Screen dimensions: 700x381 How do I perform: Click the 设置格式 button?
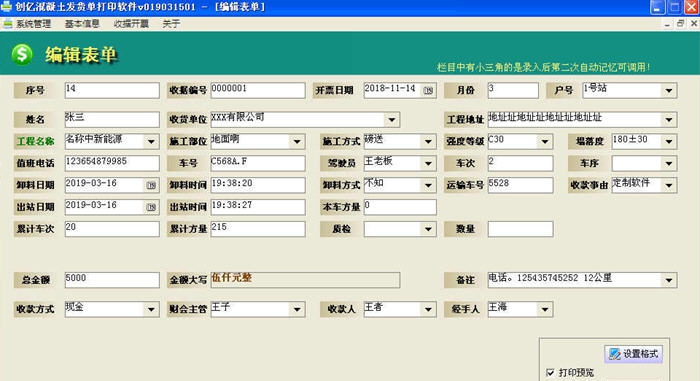pos(633,354)
